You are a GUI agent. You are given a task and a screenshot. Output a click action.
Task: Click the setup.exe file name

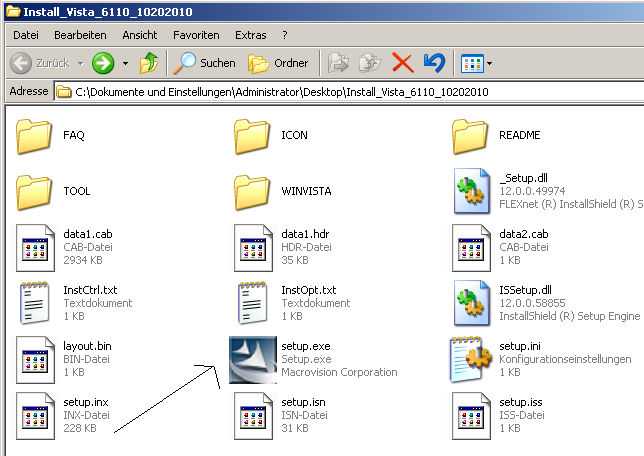coord(306,346)
